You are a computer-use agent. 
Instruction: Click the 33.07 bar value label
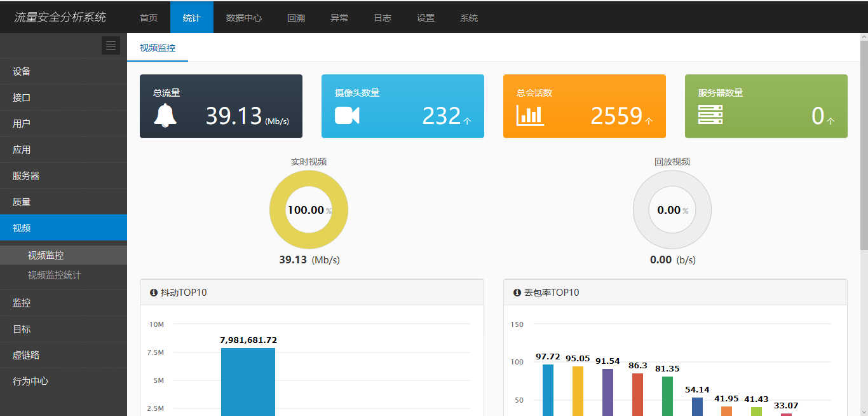(786, 406)
